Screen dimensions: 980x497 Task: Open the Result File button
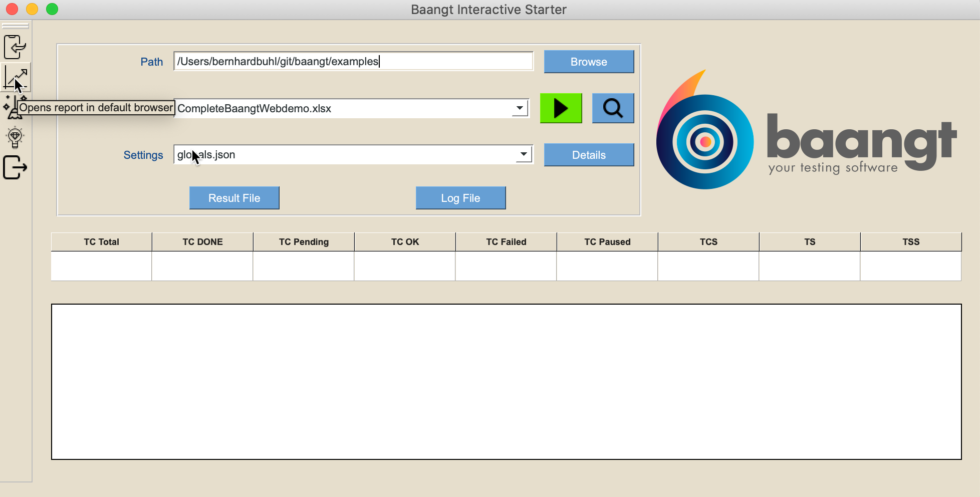pyautogui.click(x=234, y=198)
